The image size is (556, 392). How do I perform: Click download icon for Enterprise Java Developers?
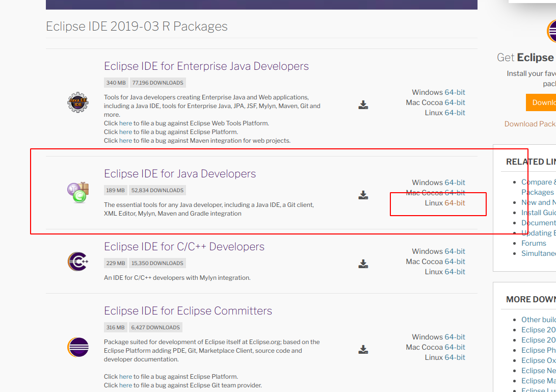click(363, 104)
